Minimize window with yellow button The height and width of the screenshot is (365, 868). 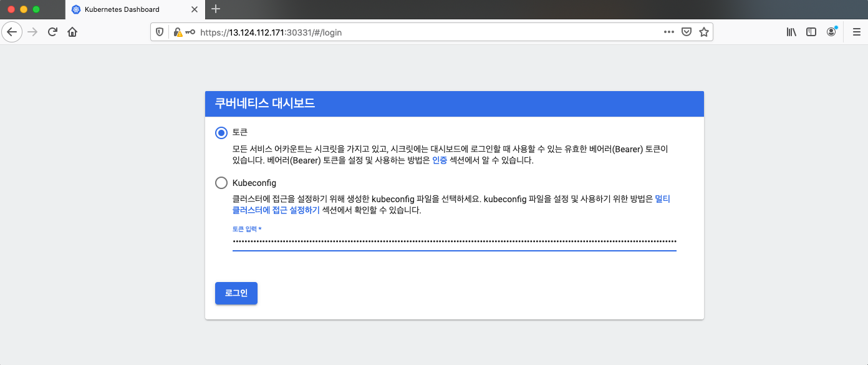click(24, 9)
